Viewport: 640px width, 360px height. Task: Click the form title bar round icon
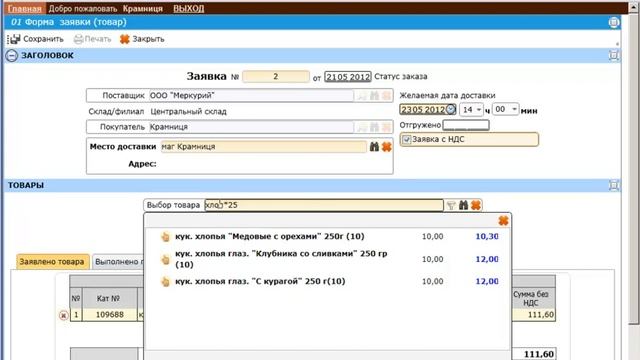(613, 22)
